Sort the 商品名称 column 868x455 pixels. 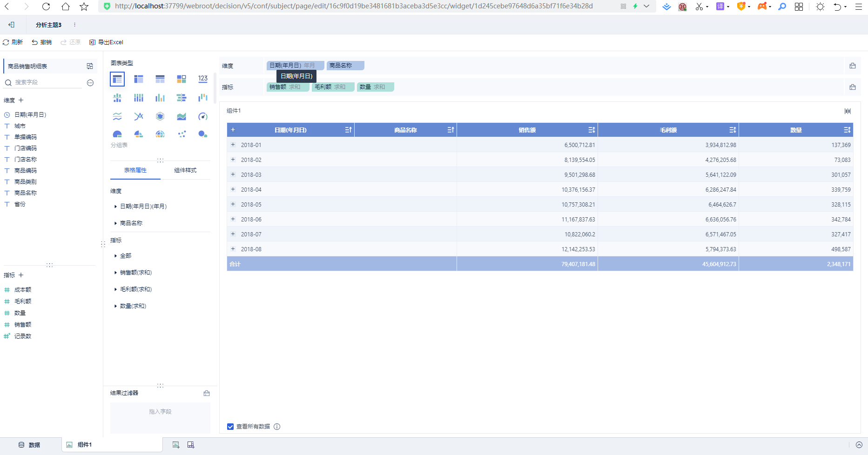coord(451,130)
